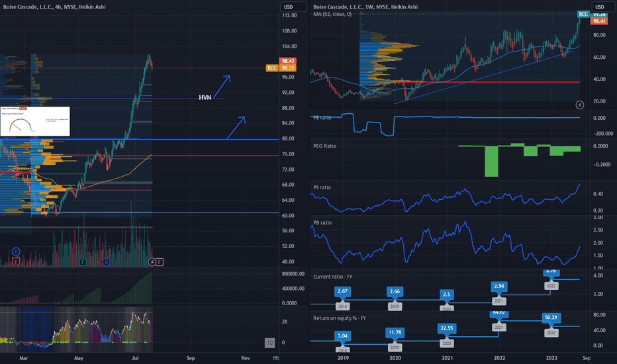
Task: Click the lightning icon on weekly chart
Action: 580,105
